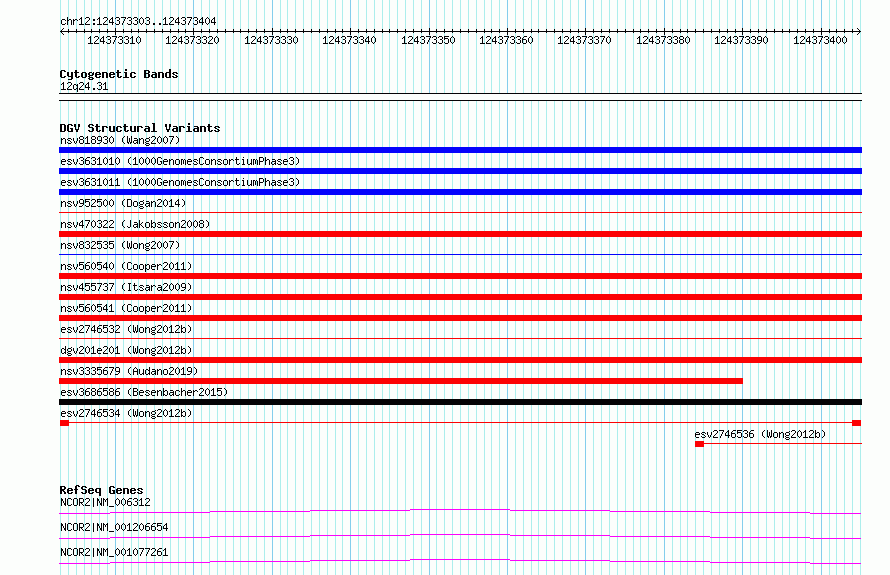Click ruler position 124373400
This screenshot has height=575, width=890.
(820, 40)
